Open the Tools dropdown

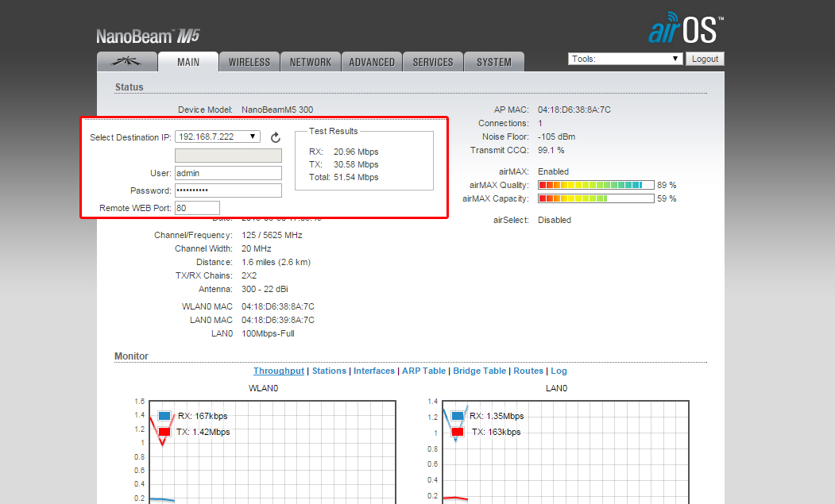pyautogui.click(x=625, y=59)
